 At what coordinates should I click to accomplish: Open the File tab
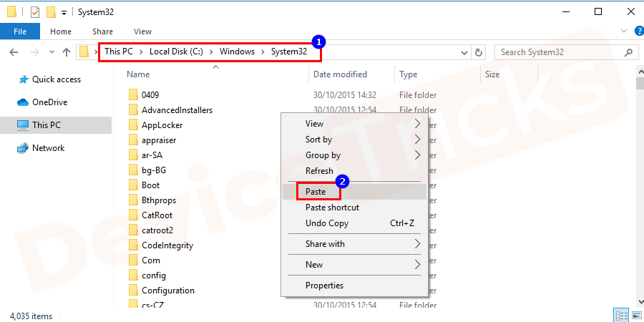coord(20,31)
